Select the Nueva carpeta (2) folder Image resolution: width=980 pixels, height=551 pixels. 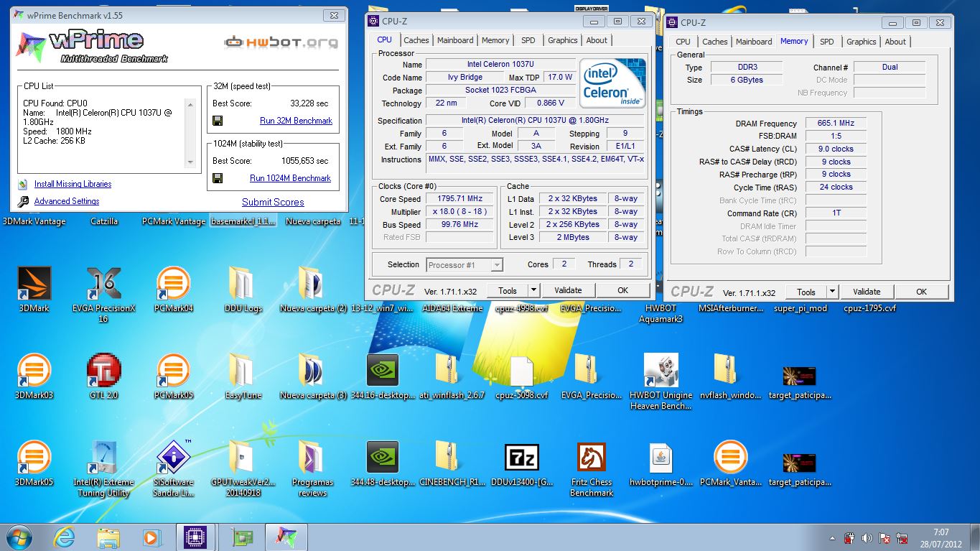(312, 284)
